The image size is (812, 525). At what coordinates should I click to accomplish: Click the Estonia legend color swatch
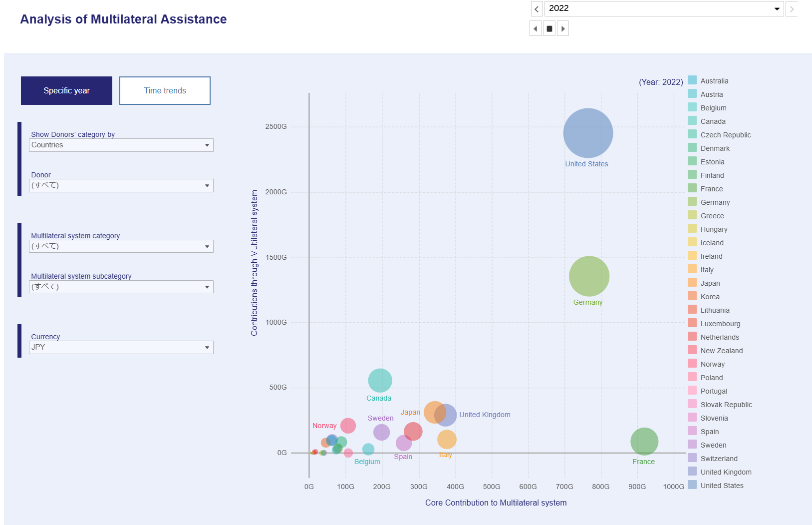[692, 161]
